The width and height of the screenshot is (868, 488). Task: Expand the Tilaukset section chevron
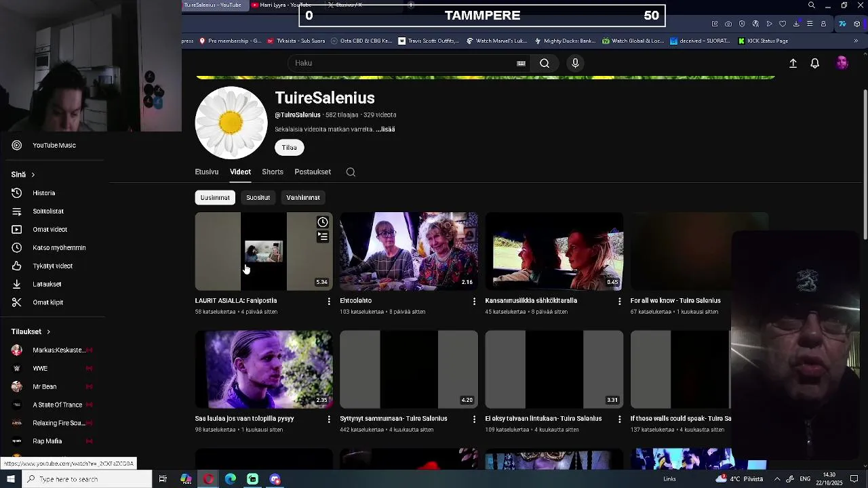(48, 332)
